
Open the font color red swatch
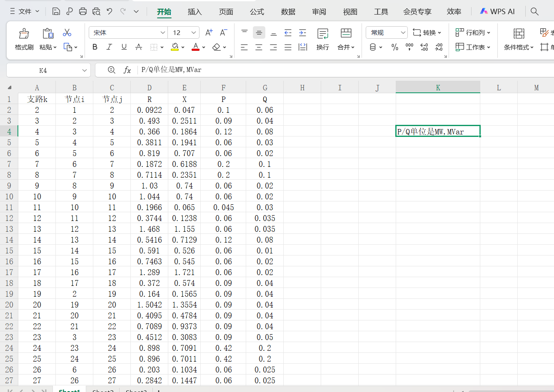click(195, 47)
